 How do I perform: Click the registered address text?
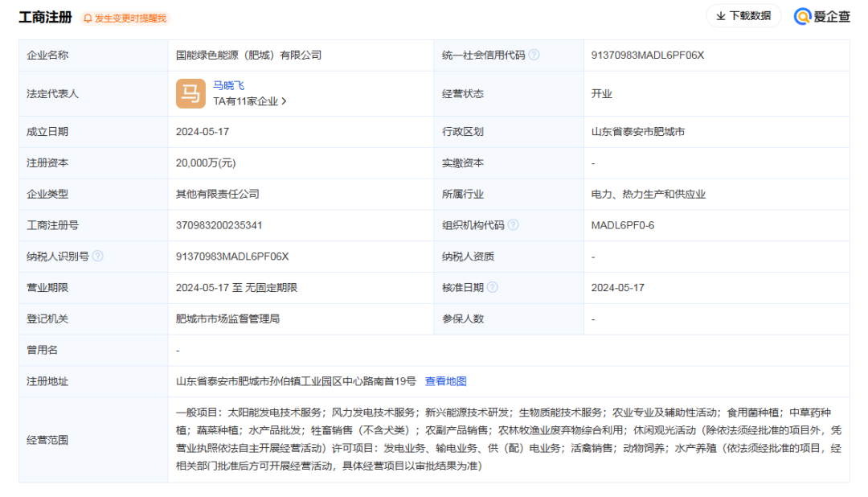click(x=296, y=381)
